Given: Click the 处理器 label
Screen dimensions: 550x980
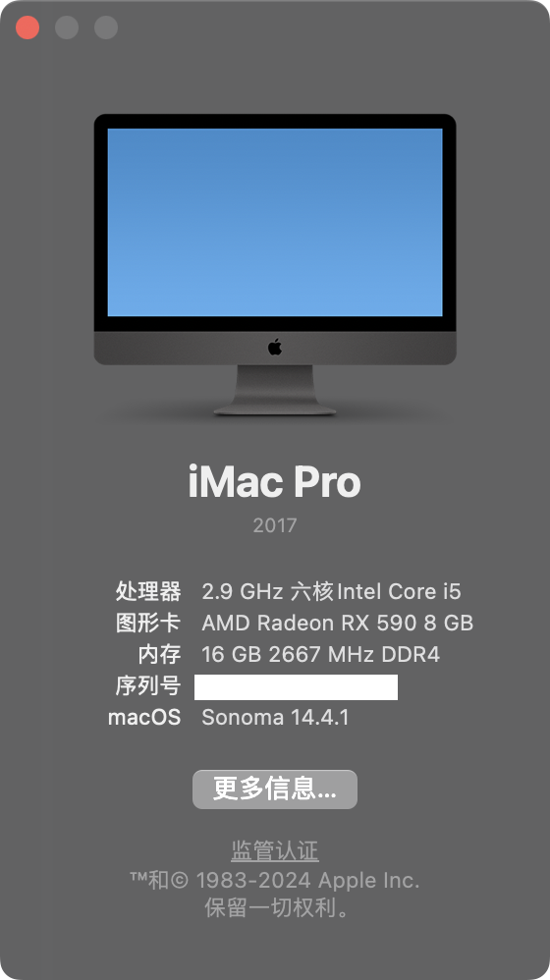Looking at the screenshot, I should [148, 591].
